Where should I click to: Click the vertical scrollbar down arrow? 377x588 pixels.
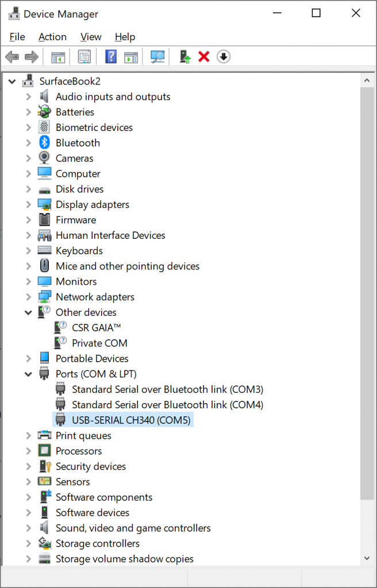click(x=368, y=558)
